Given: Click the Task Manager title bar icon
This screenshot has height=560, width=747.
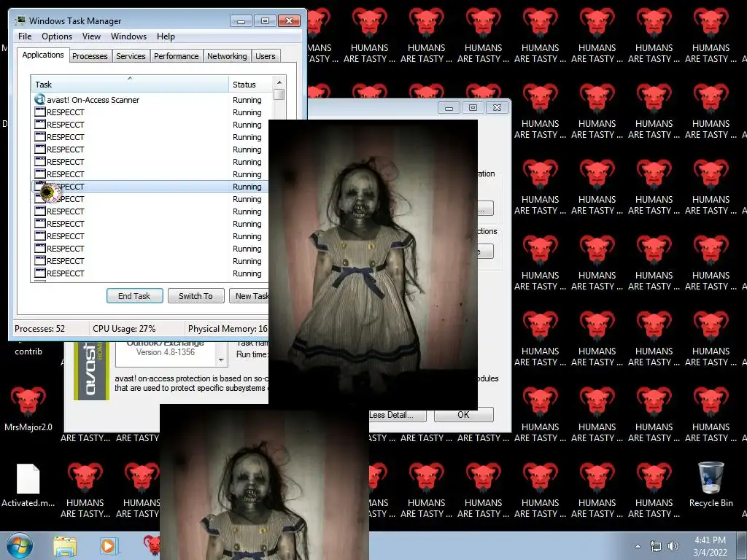Looking at the screenshot, I should point(20,20).
